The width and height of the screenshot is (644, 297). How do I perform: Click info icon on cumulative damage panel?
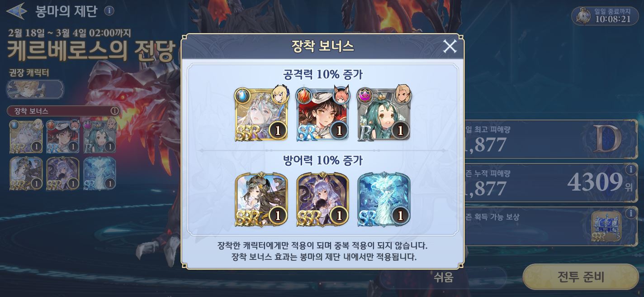pos(630,169)
